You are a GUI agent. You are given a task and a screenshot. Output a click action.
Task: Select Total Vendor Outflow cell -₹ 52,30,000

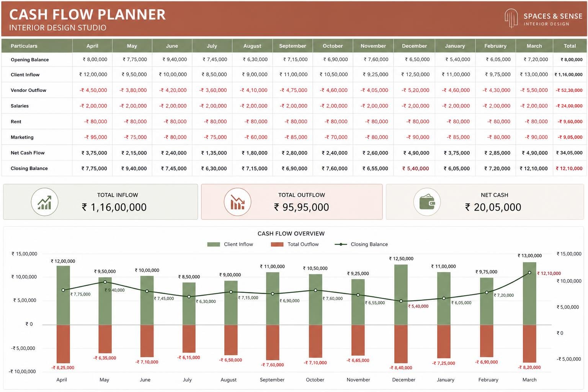(x=569, y=90)
